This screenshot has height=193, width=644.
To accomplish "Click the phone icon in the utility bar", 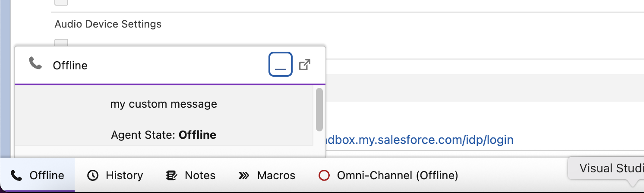I will click(x=16, y=175).
